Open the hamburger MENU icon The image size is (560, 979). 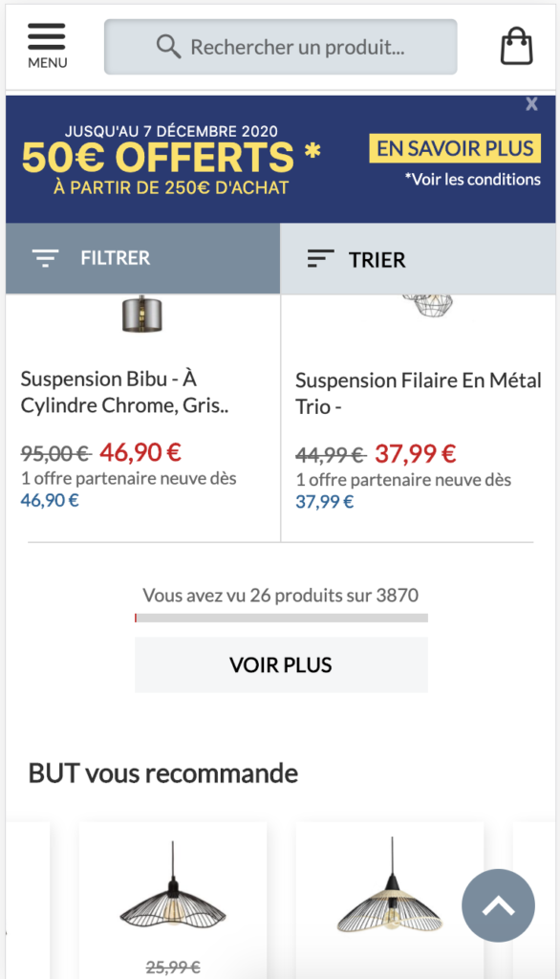click(47, 46)
